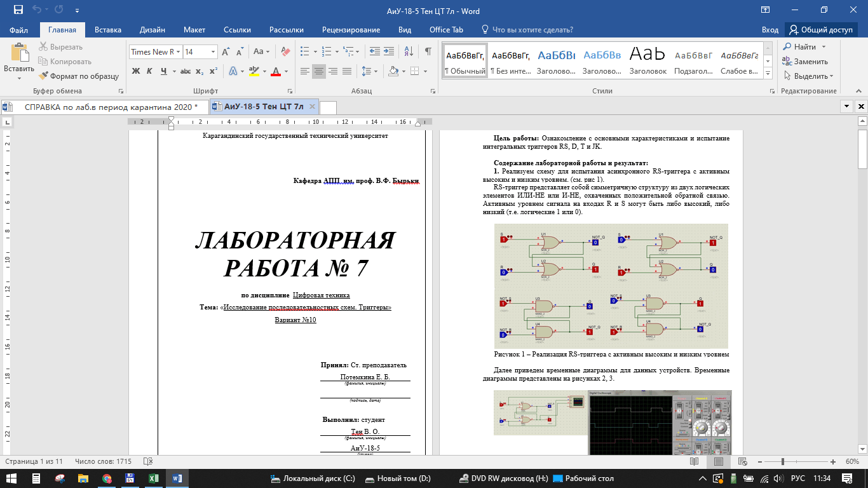Click the numbered list icon
The width and height of the screenshot is (868, 488).
(325, 52)
